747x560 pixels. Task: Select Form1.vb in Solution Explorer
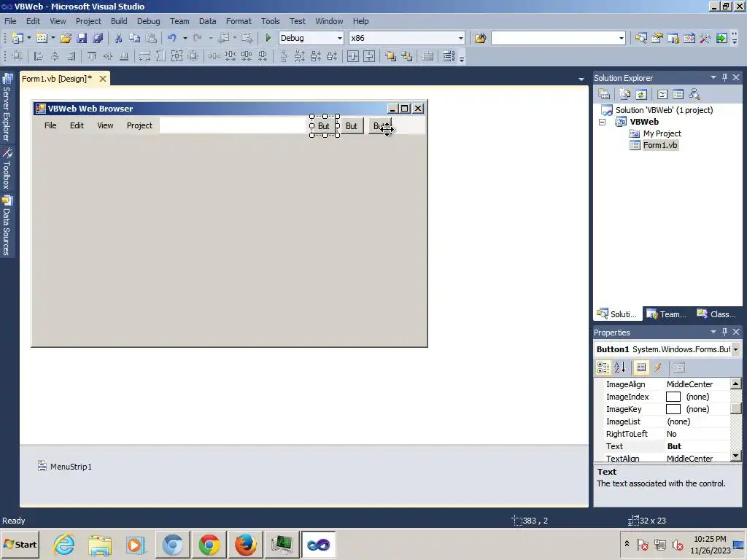click(x=659, y=145)
